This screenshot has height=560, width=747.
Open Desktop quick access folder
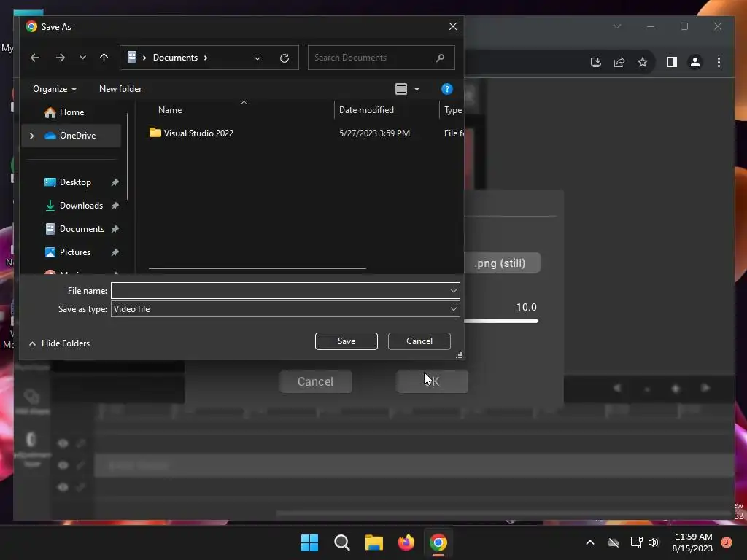click(75, 182)
